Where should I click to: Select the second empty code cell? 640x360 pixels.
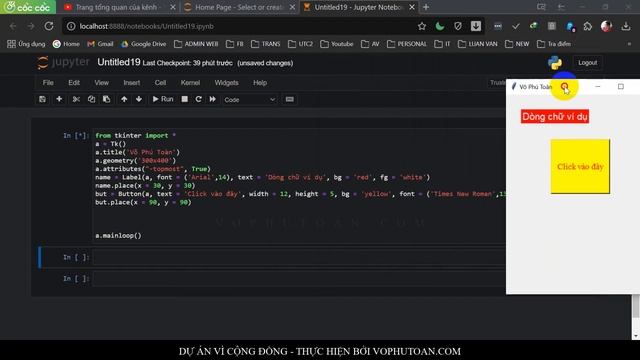299,279
